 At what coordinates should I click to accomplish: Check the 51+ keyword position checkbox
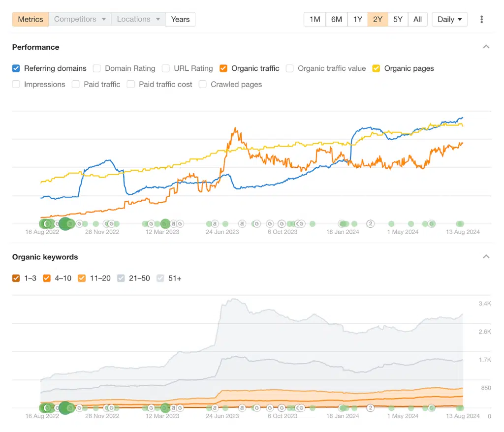click(x=160, y=278)
